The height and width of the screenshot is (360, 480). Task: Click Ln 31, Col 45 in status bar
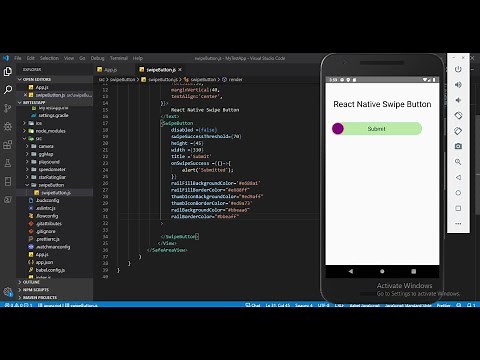click(x=277, y=305)
